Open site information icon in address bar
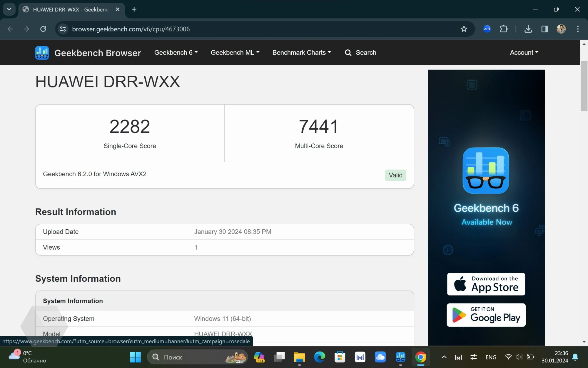 pos(63,29)
